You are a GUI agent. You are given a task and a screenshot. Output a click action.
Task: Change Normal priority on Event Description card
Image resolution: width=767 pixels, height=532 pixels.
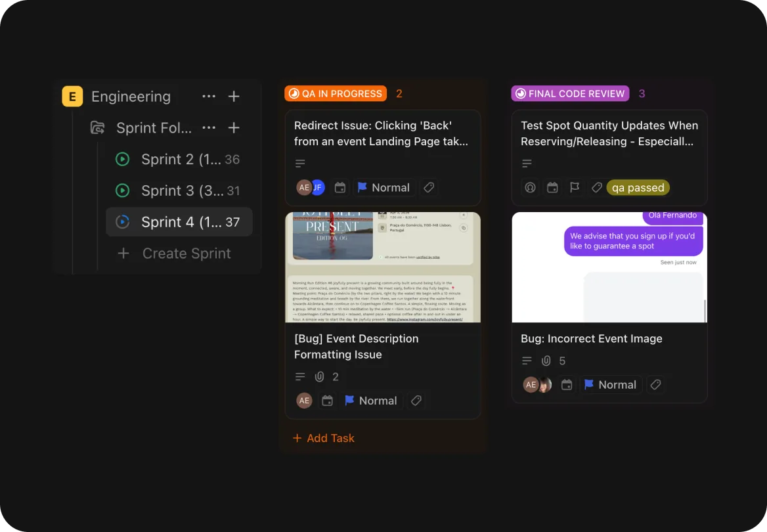[371, 401]
